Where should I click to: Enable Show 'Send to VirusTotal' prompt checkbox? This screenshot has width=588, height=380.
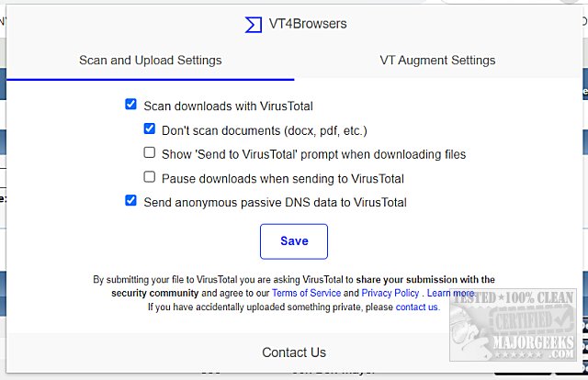(x=150, y=153)
